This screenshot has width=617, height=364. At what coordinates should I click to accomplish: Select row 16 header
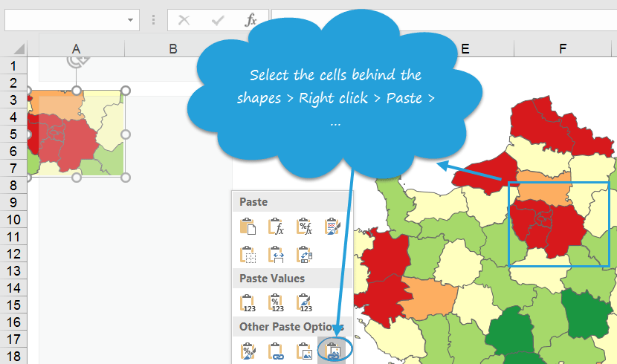tap(13, 322)
